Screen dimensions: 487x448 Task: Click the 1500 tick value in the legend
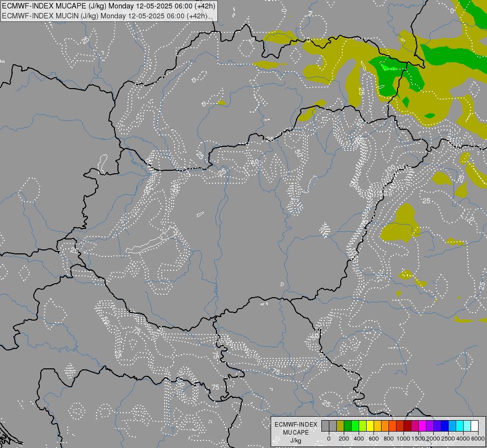(418, 439)
